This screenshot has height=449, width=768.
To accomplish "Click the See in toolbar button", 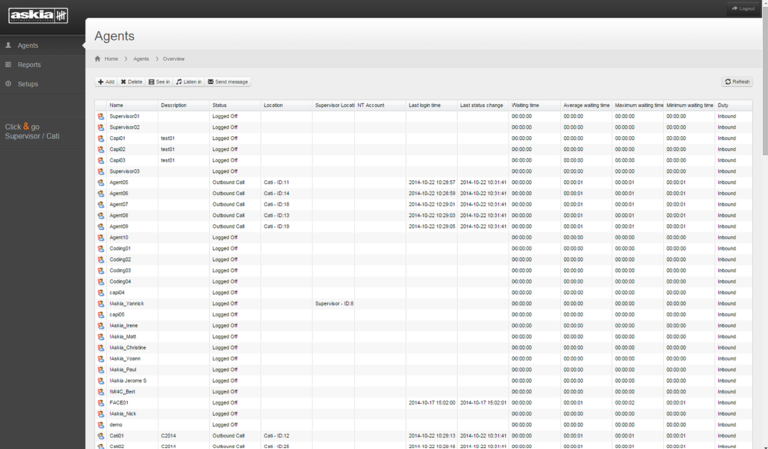I will pos(159,82).
